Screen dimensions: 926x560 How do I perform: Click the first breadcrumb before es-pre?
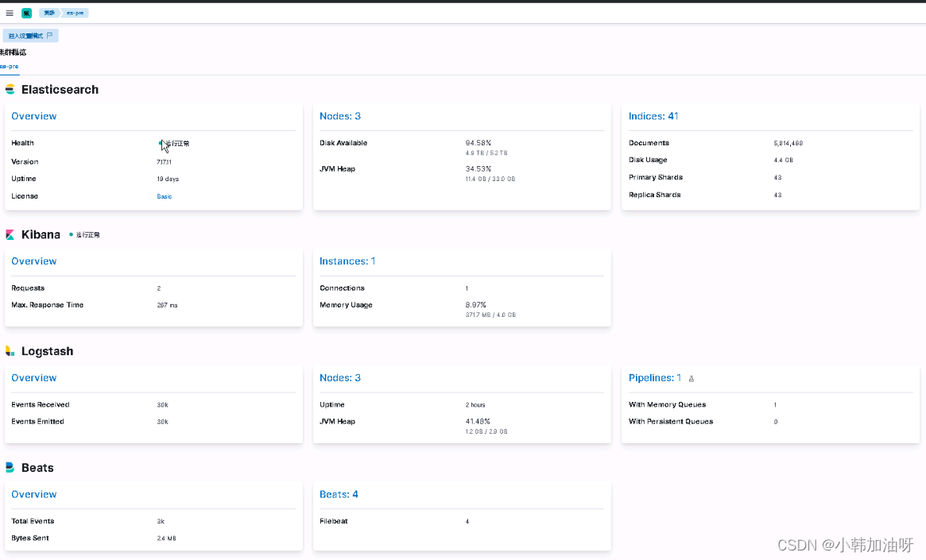(49, 13)
